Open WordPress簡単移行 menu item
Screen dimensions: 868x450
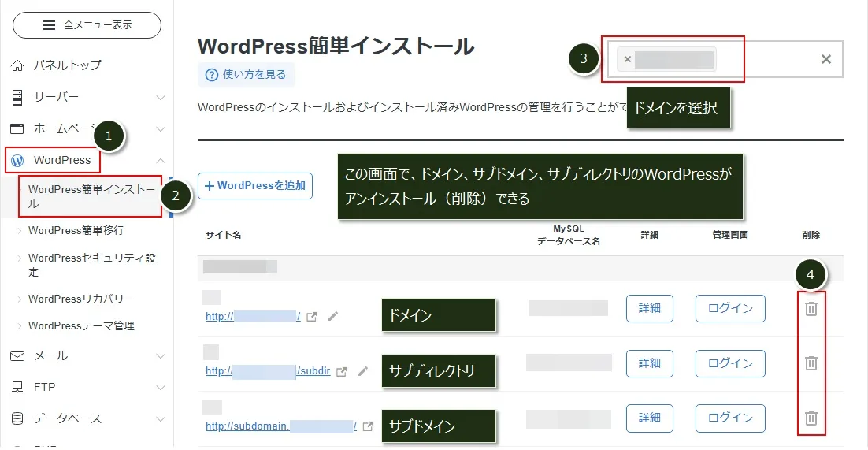click(x=76, y=231)
